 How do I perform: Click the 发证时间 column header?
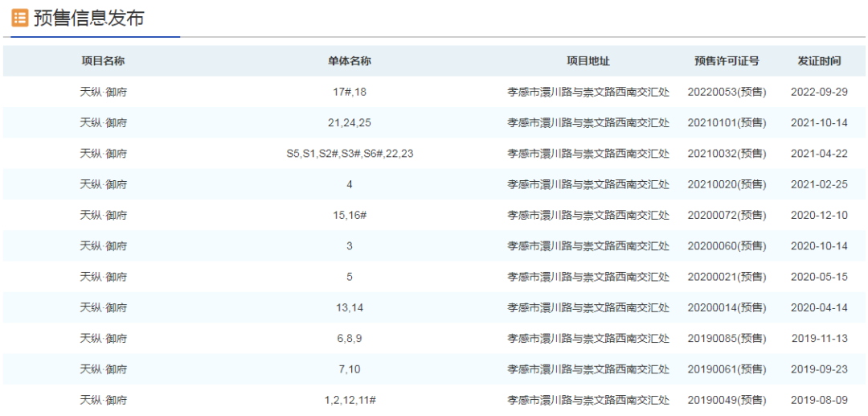[819, 61]
